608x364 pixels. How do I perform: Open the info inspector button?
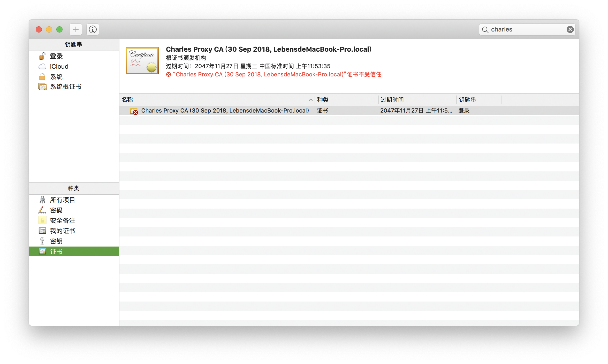pyautogui.click(x=93, y=29)
